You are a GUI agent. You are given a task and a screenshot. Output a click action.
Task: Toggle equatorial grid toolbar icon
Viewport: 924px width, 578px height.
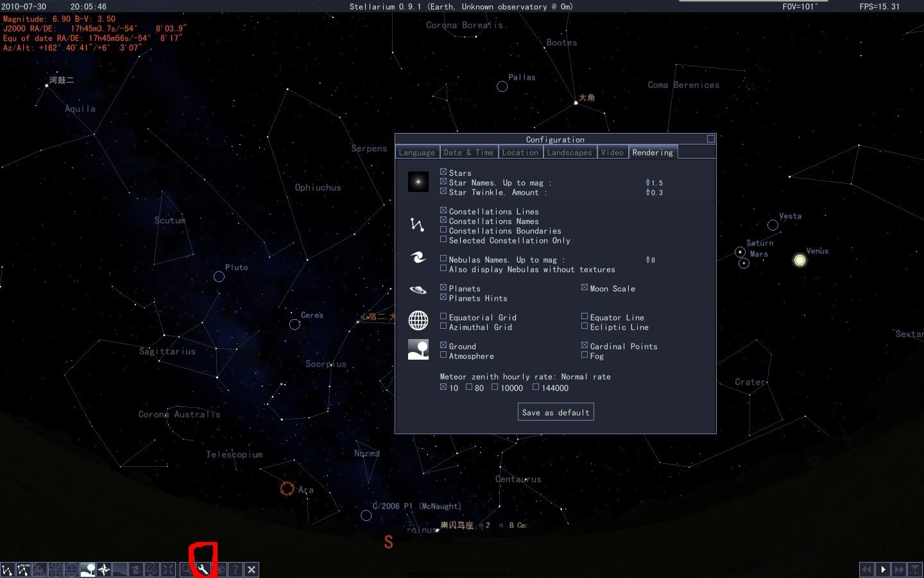pos(72,570)
